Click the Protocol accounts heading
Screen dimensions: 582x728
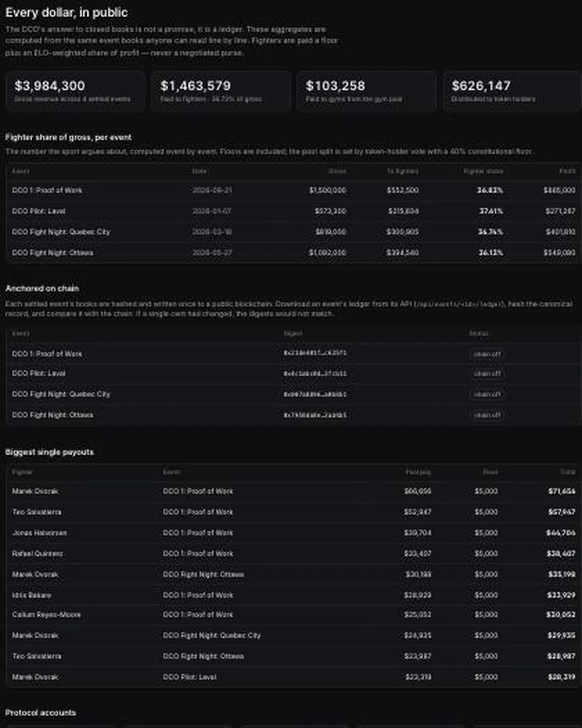[x=40, y=713]
